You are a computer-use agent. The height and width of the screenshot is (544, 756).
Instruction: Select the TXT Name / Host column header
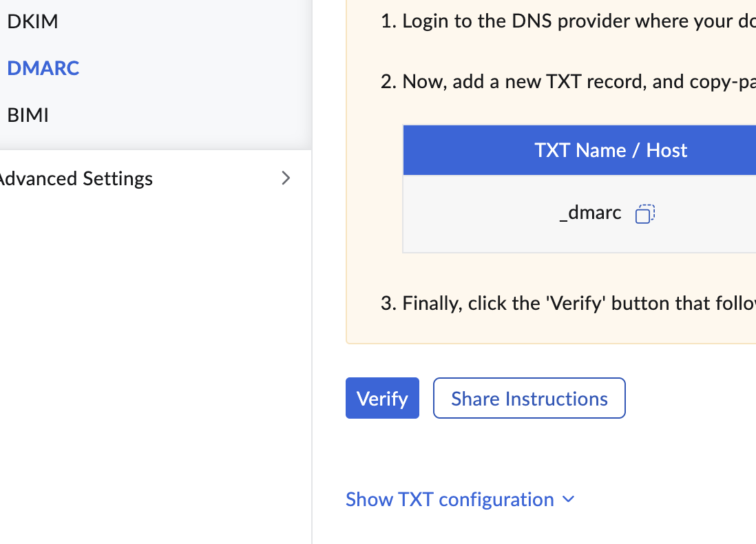pyautogui.click(x=611, y=150)
